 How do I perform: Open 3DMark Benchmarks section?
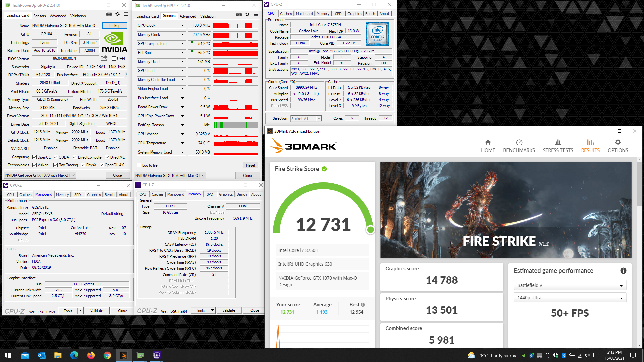pyautogui.click(x=519, y=146)
